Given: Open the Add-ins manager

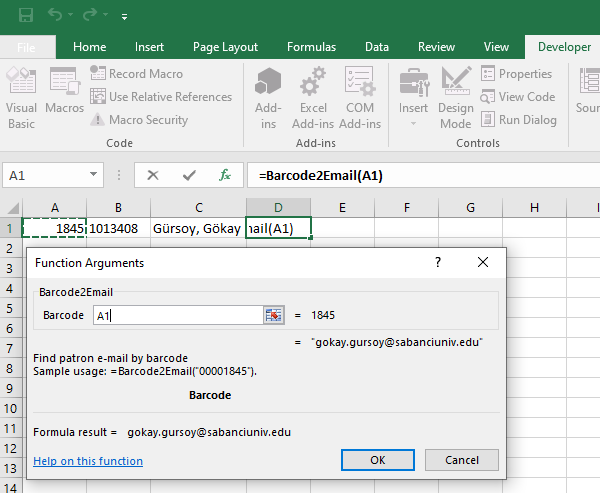Looking at the screenshot, I should [268, 98].
